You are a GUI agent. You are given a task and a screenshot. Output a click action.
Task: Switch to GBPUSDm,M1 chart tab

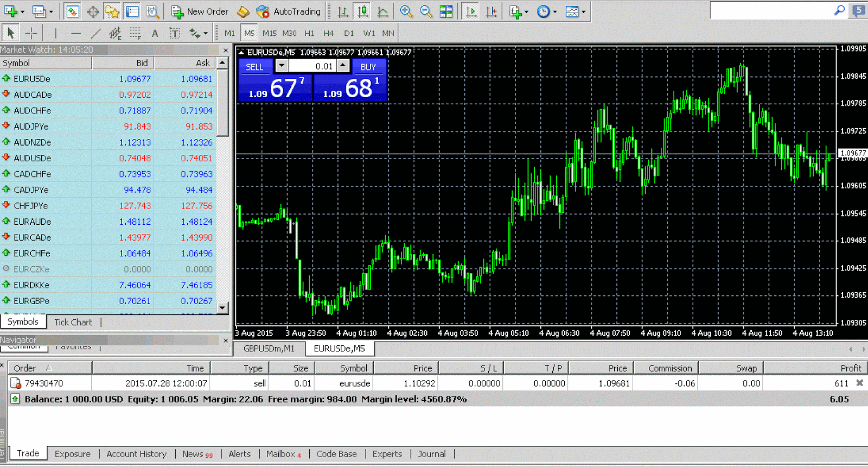click(269, 349)
